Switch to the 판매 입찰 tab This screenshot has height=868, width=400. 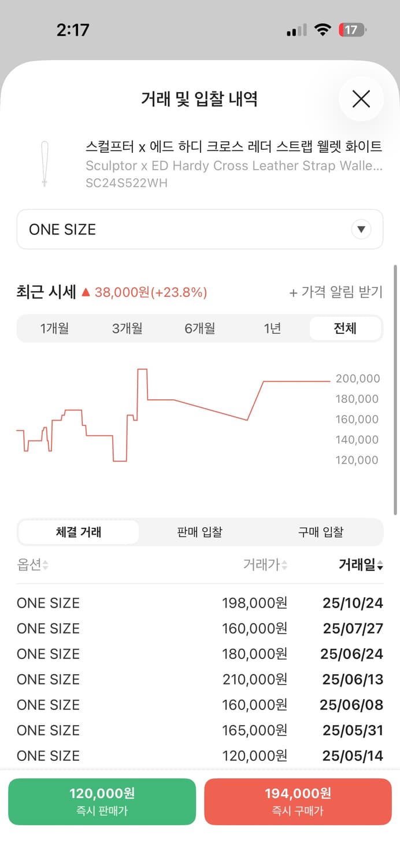click(199, 532)
